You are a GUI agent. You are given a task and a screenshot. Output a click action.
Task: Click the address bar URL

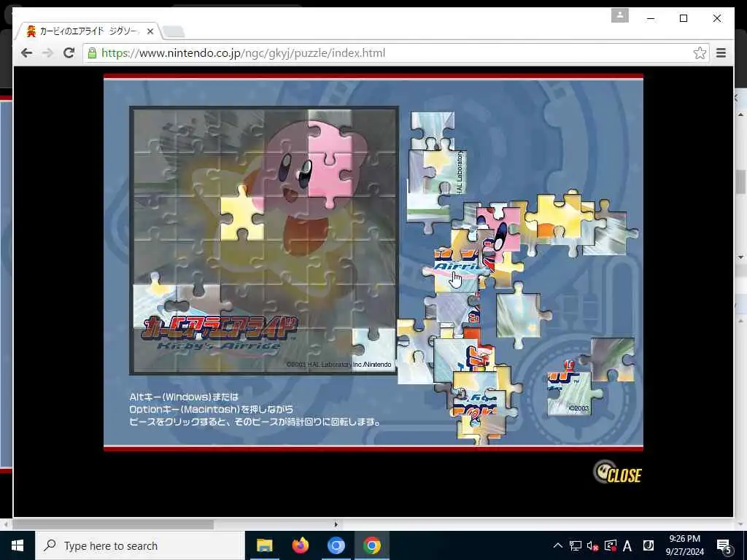point(243,52)
